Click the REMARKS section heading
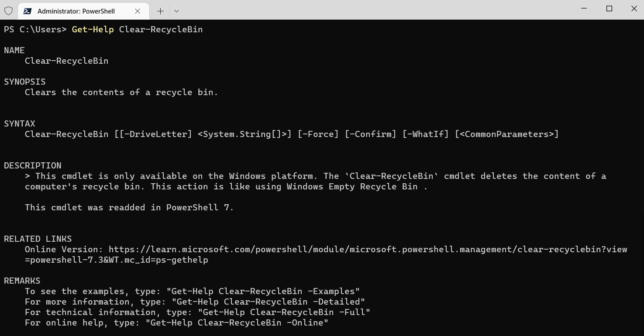 coord(22,281)
